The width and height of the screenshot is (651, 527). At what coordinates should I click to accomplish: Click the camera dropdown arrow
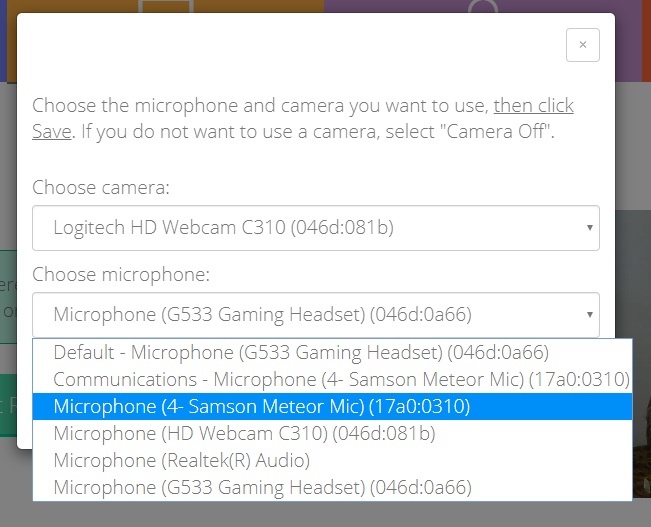click(590, 228)
